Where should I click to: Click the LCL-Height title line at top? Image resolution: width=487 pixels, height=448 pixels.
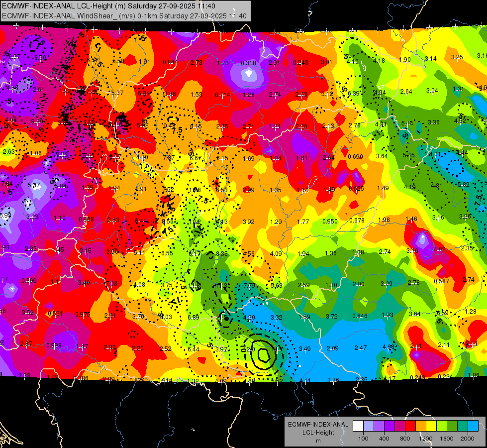(x=109, y=6)
